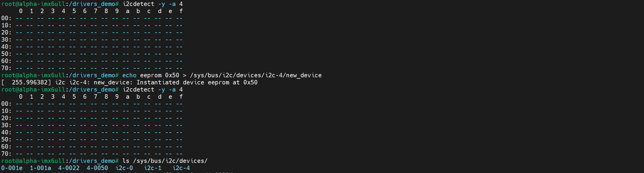Click the i2cdetect command on the top line
Image resolution: width=644 pixels, height=173 pixels.
(138, 4)
